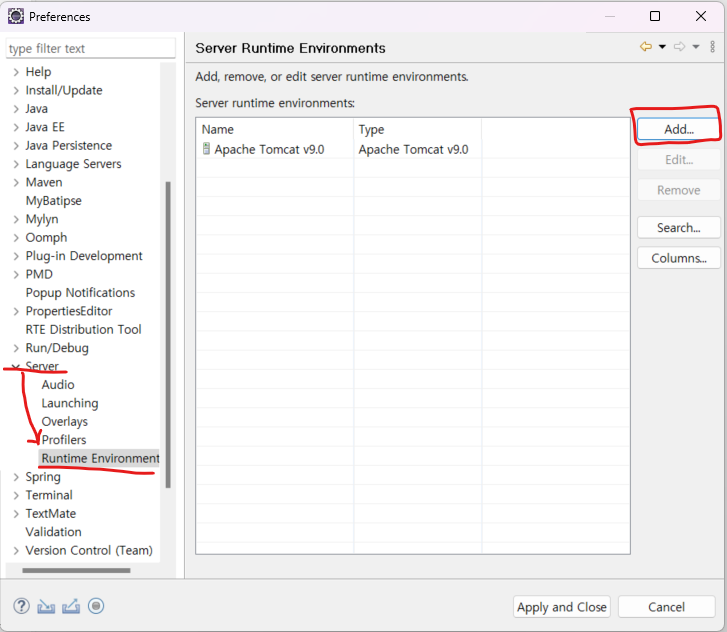The image size is (727, 632).
Task: Go back with the yellow arrow icon
Action: 646,47
